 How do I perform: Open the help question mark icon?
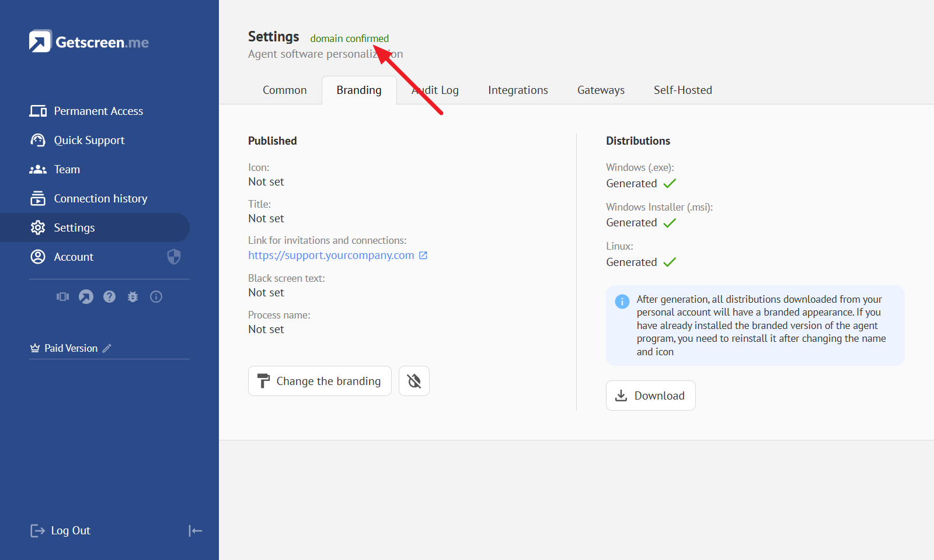click(x=109, y=297)
